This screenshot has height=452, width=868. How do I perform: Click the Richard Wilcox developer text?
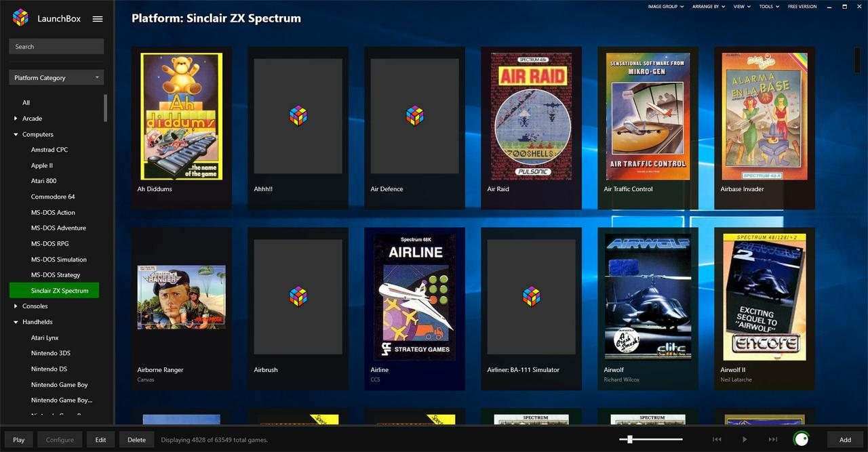(x=622, y=379)
